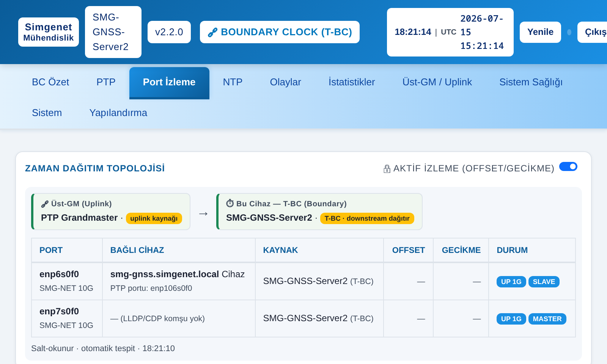Click the T-BC · downstream dağıtır tag
This screenshot has height=364, width=607.
(367, 218)
